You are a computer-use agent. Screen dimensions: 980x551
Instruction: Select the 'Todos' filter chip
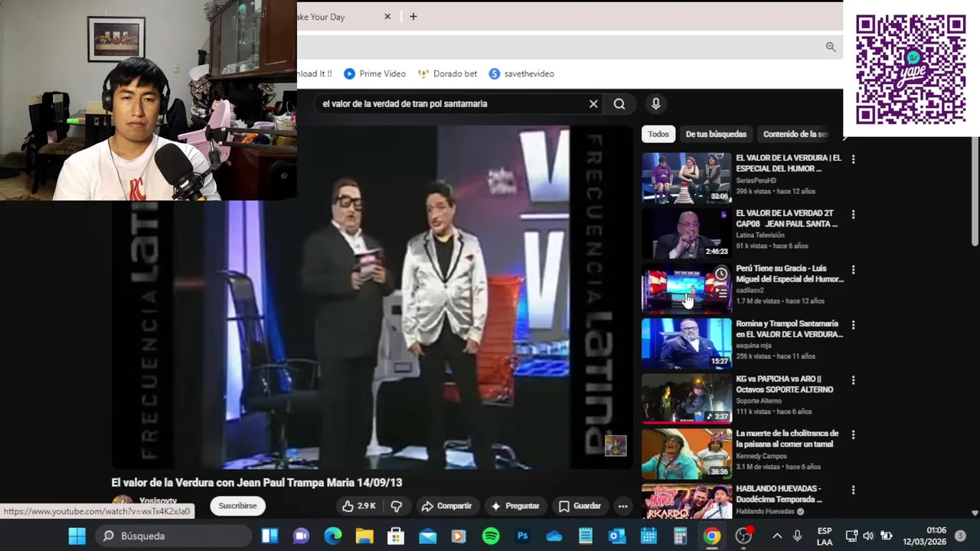658,134
